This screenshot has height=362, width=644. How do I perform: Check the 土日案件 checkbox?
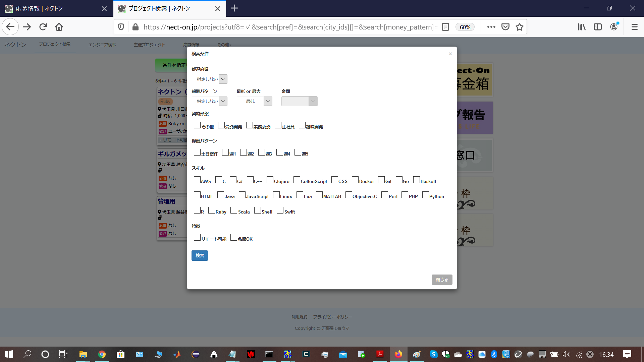(x=197, y=152)
